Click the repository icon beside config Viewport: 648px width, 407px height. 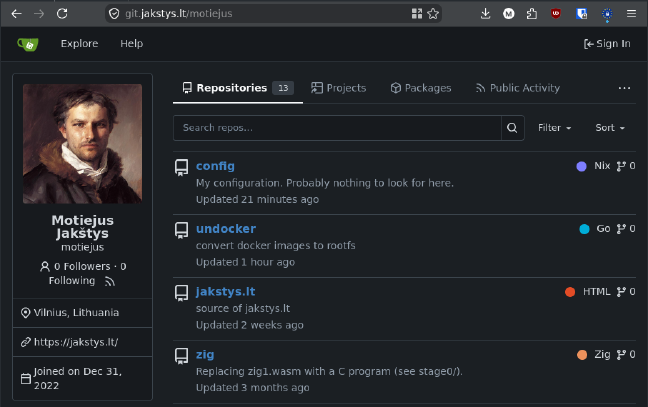click(x=181, y=167)
